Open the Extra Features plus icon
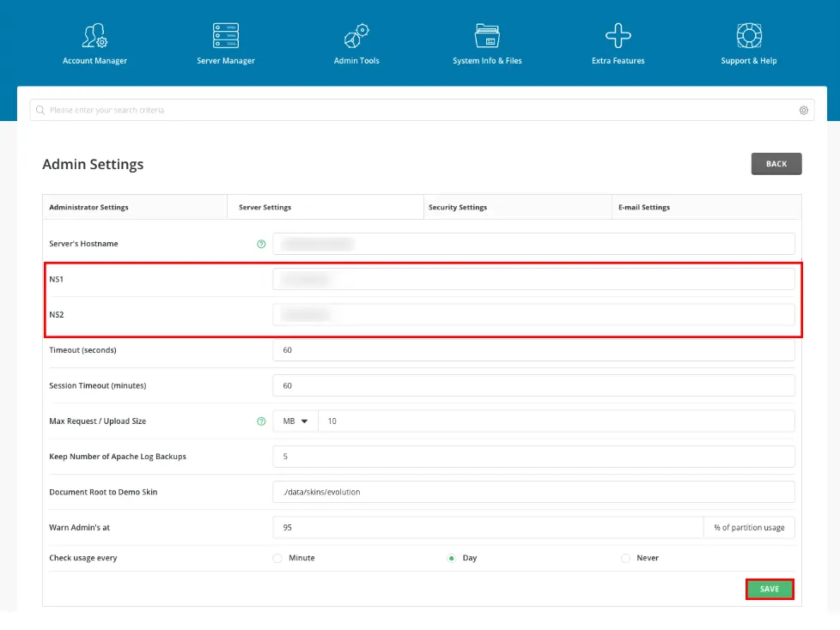840x630 pixels. point(618,36)
